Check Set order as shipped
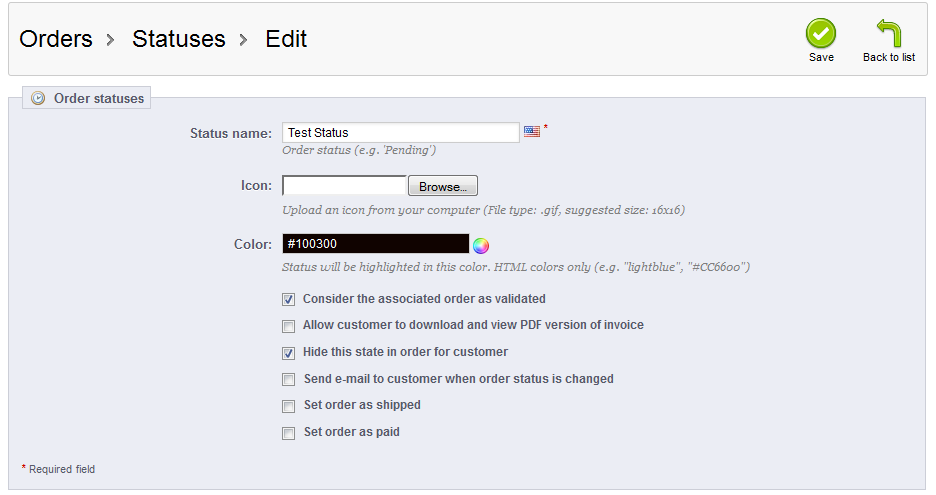Screen dimensions: 936x495 pyautogui.click(x=289, y=407)
